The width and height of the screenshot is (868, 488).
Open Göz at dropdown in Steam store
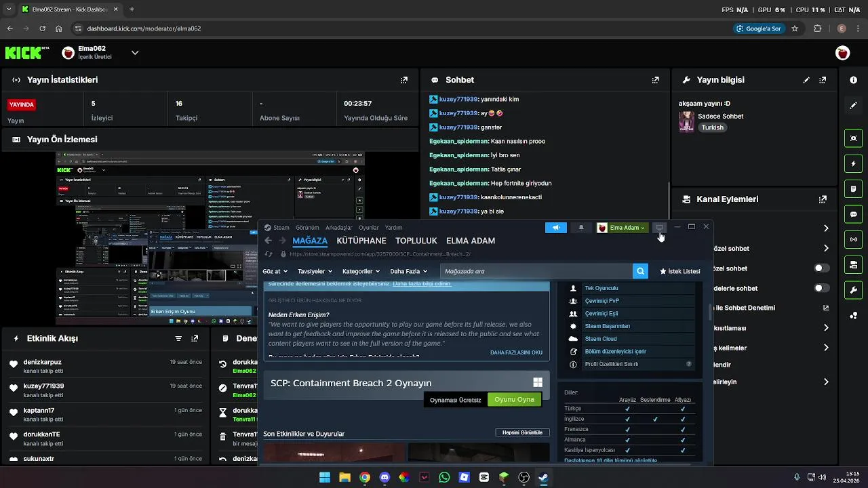click(x=275, y=271)
